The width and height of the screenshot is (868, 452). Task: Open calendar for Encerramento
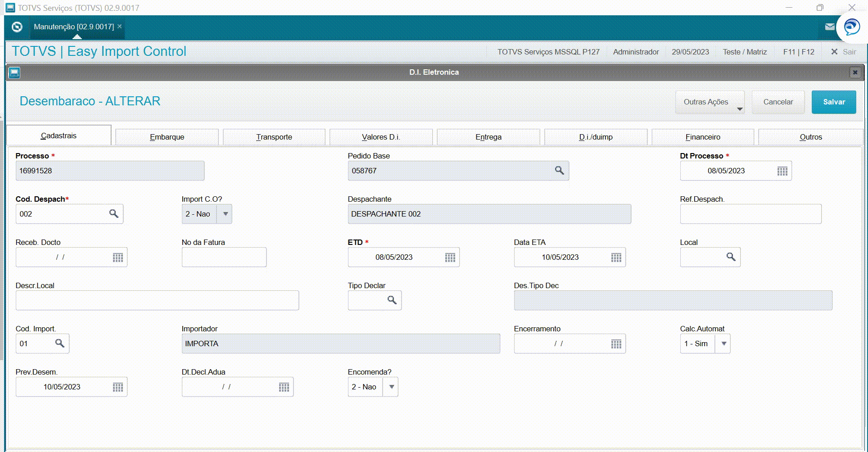pos(616,344)
